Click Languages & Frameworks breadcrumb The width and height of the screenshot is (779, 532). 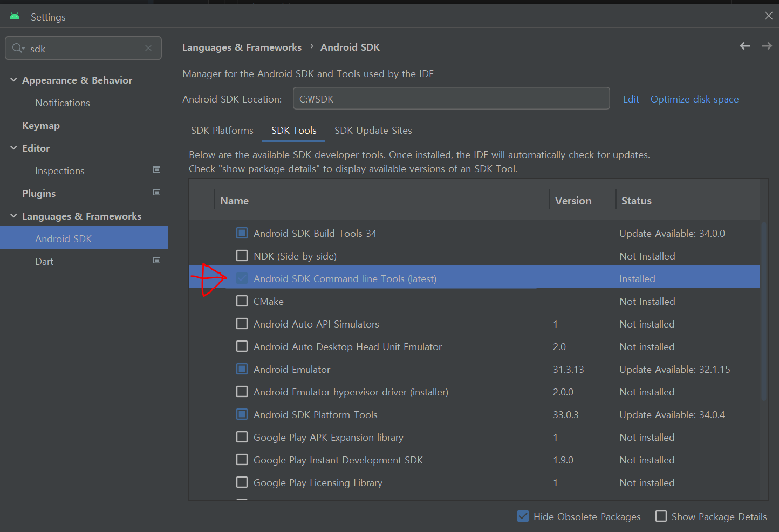click(x=242, y=47)
